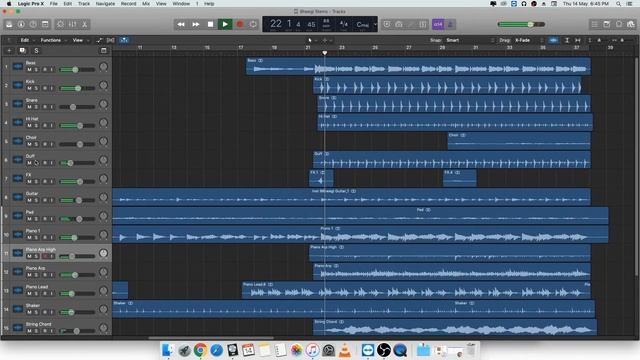
Task: Open the Mixer sliders icon
Action: pos(72,24)
